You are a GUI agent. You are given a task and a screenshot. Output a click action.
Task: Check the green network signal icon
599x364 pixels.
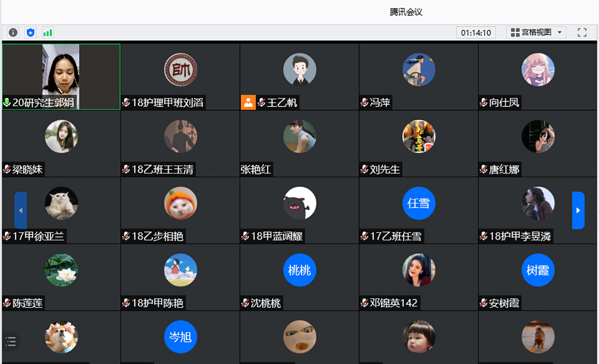click(x=47, y=32)
